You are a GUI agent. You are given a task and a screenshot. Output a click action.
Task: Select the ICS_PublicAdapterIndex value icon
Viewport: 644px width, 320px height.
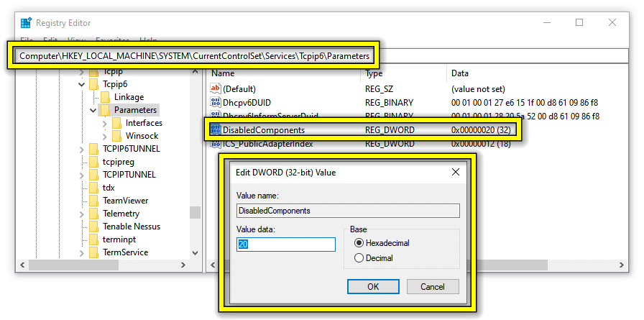(216, 144)
